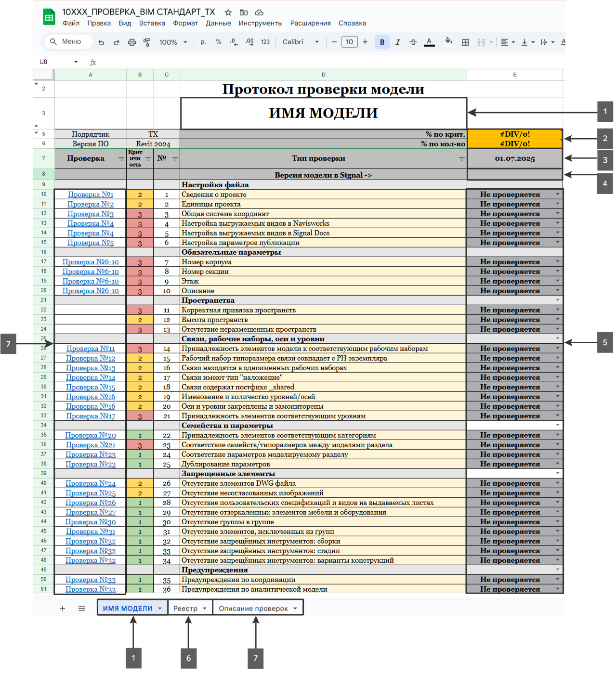
Task: Expand the Calibri font dropdown
Action: click(301, 42)
